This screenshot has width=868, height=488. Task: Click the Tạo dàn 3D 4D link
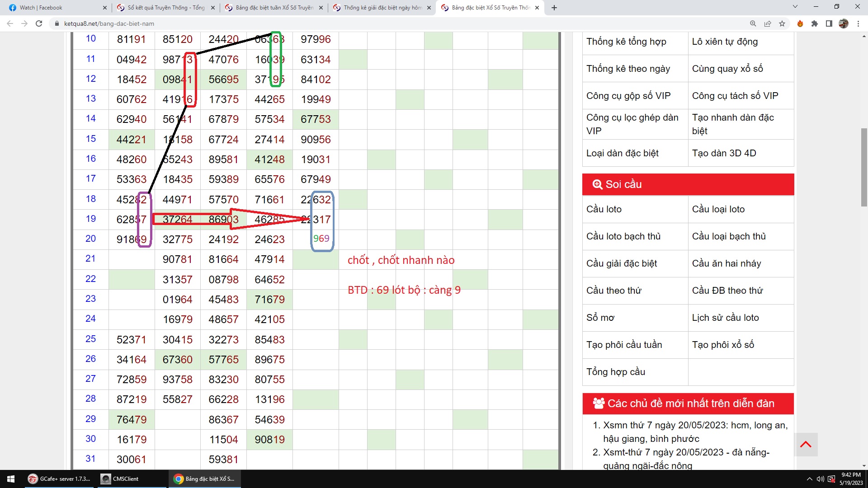724,153
